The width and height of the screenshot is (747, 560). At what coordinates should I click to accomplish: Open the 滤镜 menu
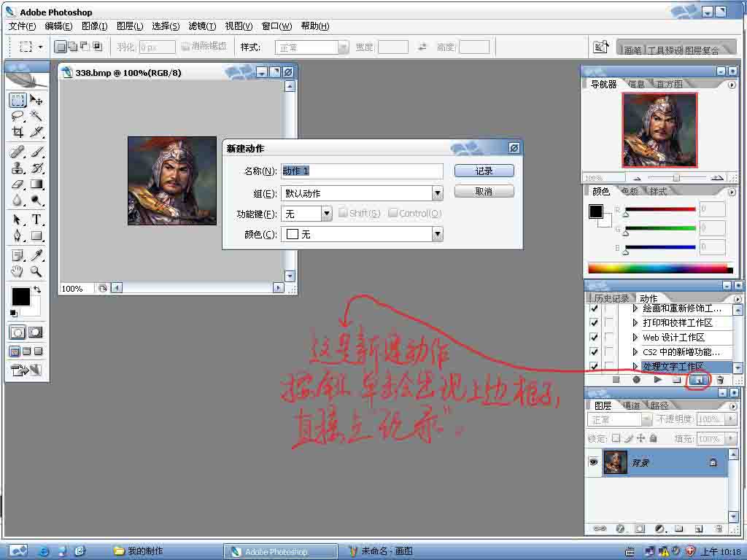[x=203, y=26]
